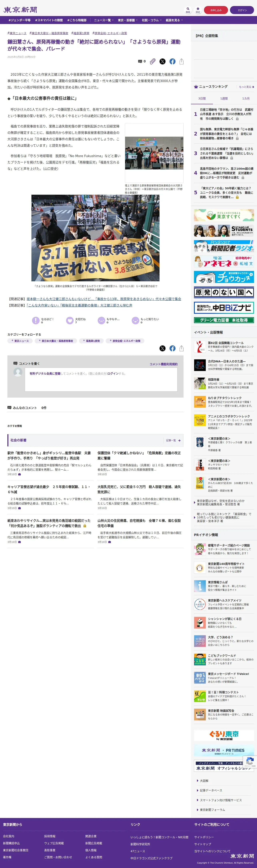Screen dimensions: 257x868
Task: Click the paperclip clip icon under headline
Action: click(x=153, y=61)
